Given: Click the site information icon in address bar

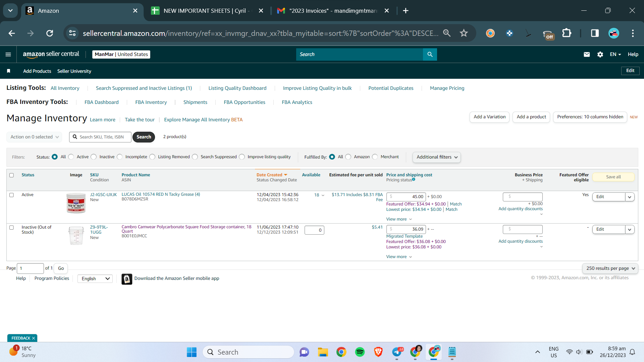Looking at the screenshot, I should pos(72,33).
